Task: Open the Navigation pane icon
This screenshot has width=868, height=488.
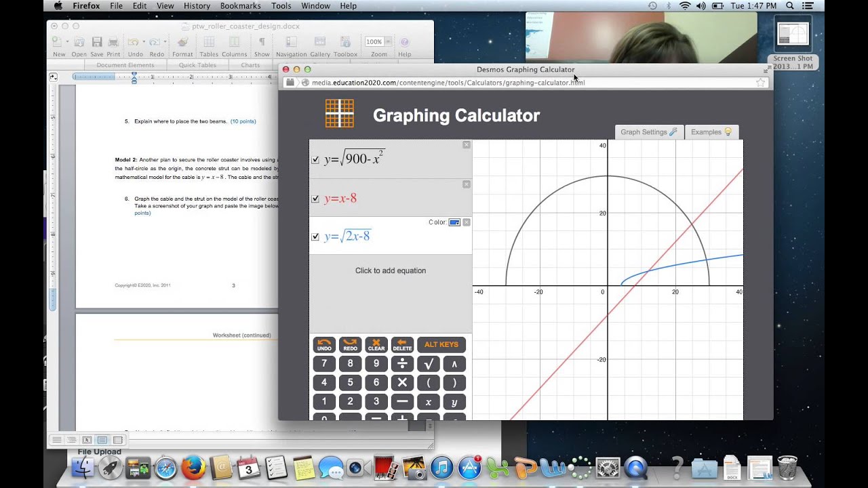Action: pos(291,43)
